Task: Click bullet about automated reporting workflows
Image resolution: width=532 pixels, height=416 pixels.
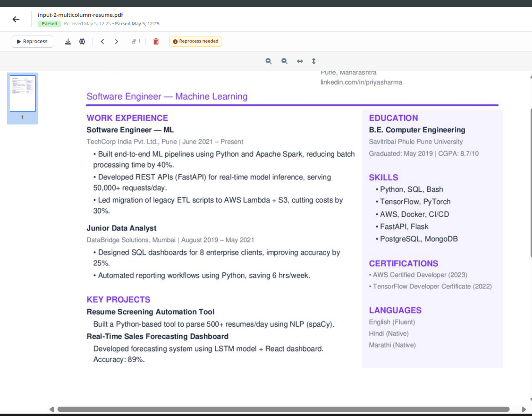Action: coord(202,276)
